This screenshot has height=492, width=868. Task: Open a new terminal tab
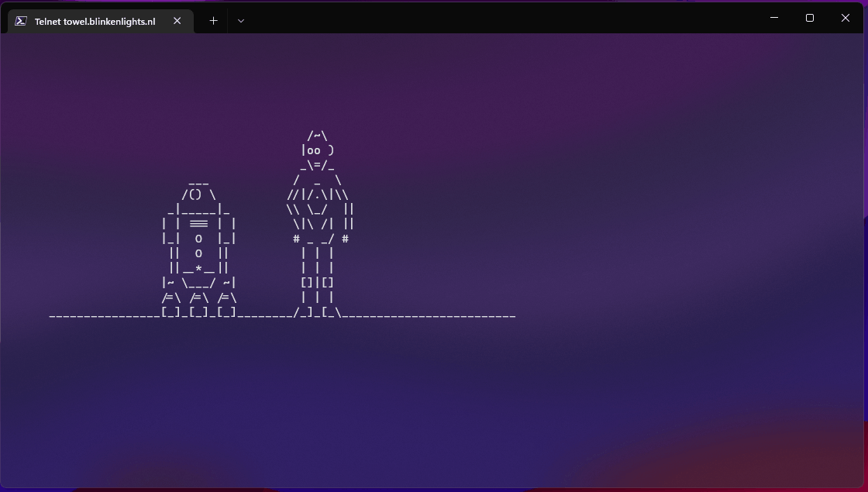tap(213, 20)
